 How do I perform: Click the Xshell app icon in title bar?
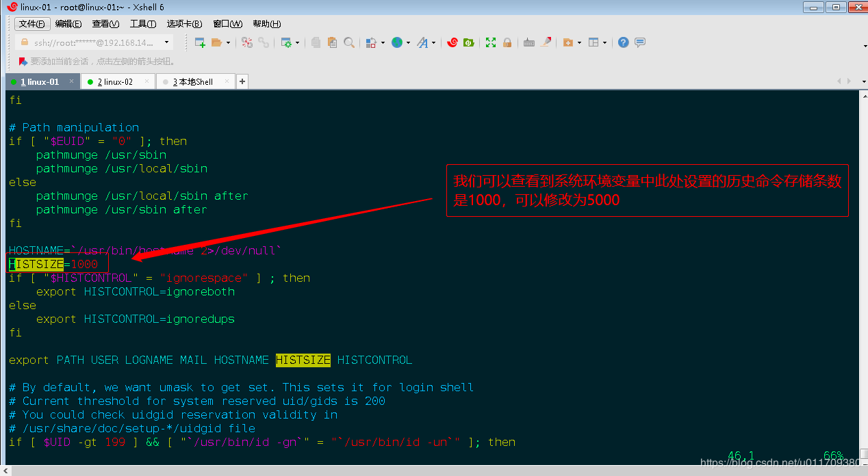(x=12, y=7)
